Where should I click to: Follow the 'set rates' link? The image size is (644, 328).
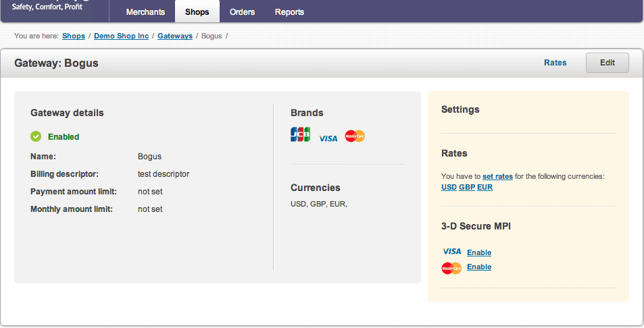[x=497, y=176]
